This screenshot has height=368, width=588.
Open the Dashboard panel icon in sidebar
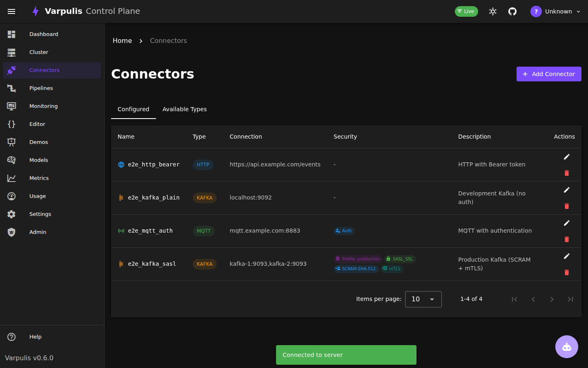[x=11, y=34]
